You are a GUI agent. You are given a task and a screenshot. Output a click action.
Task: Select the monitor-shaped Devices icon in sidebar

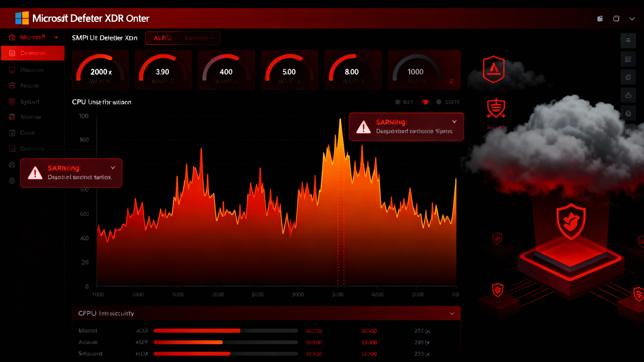coord(12,70)
